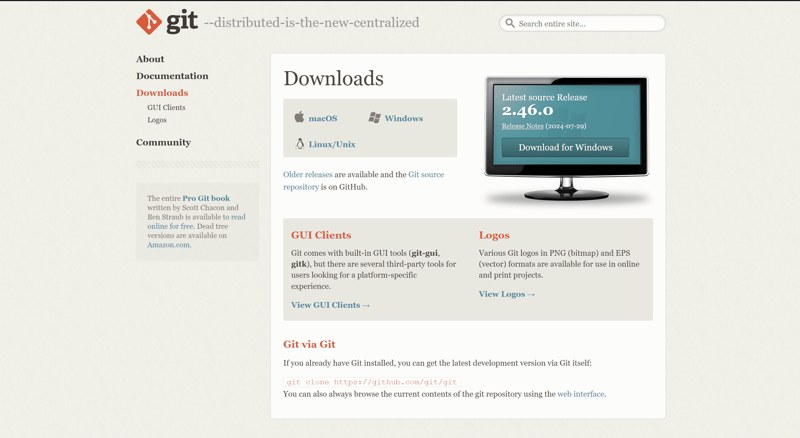Follow the Older releases link

point(308,175)
